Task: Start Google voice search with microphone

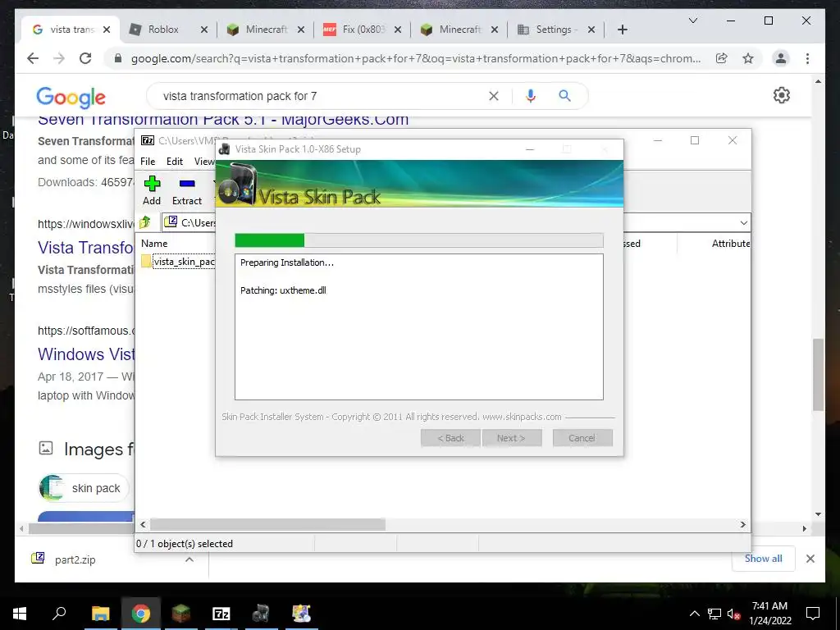Action: pos(531,96)
